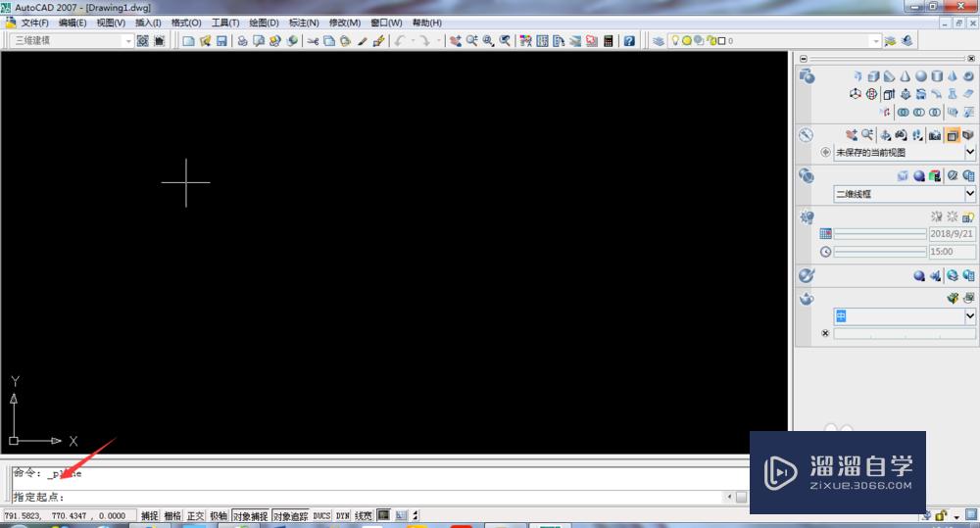Click the Save icon in toolbar

[x=221, y=40]
